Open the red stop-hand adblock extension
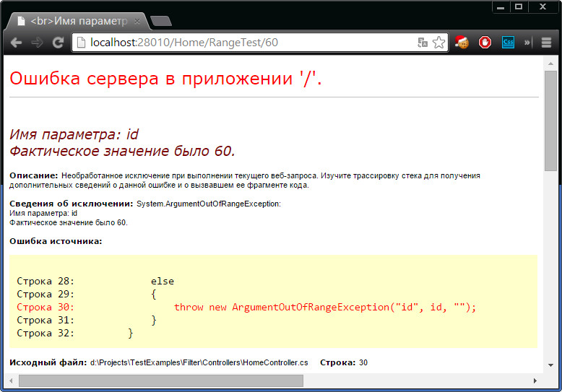562x392 pixels. (485, 43)
